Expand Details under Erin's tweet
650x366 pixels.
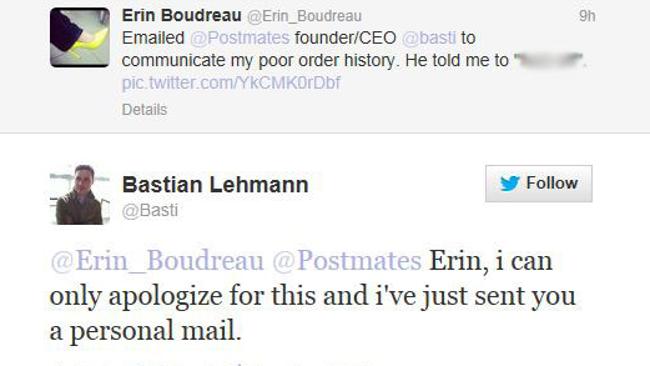point(144,110)
